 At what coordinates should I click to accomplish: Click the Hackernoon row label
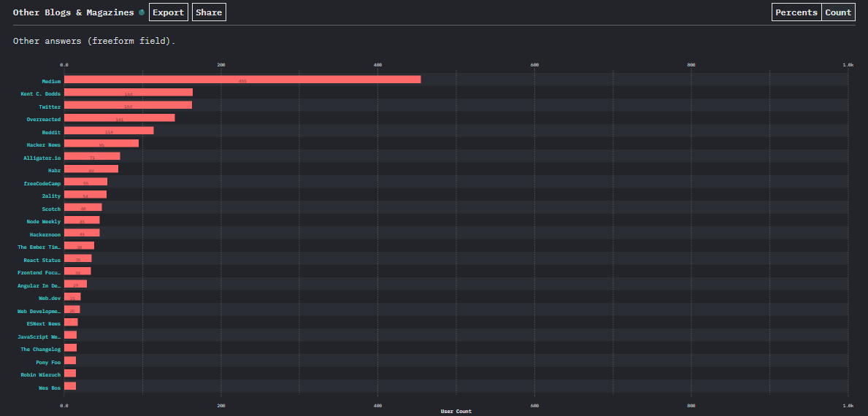[45, 234]
